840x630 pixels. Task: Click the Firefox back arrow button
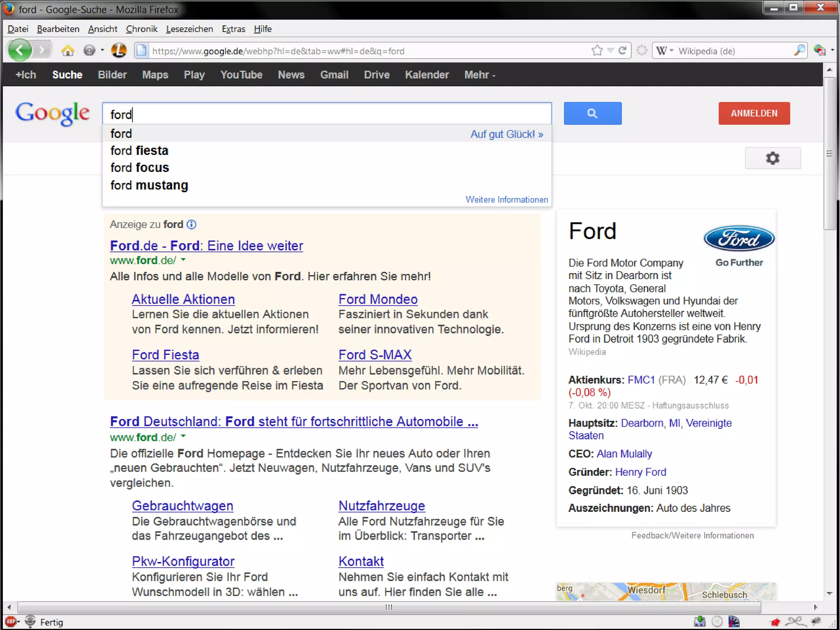pyautogui.click(x=19, y=50)
